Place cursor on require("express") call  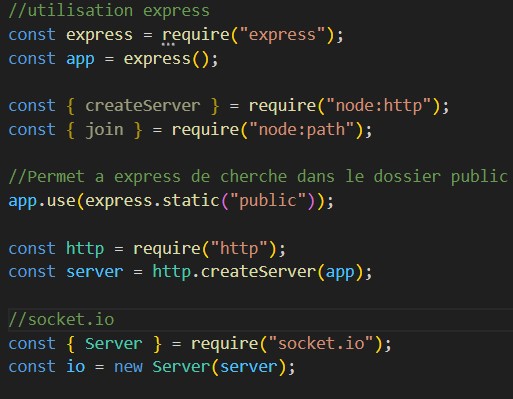tap(249, 35)
